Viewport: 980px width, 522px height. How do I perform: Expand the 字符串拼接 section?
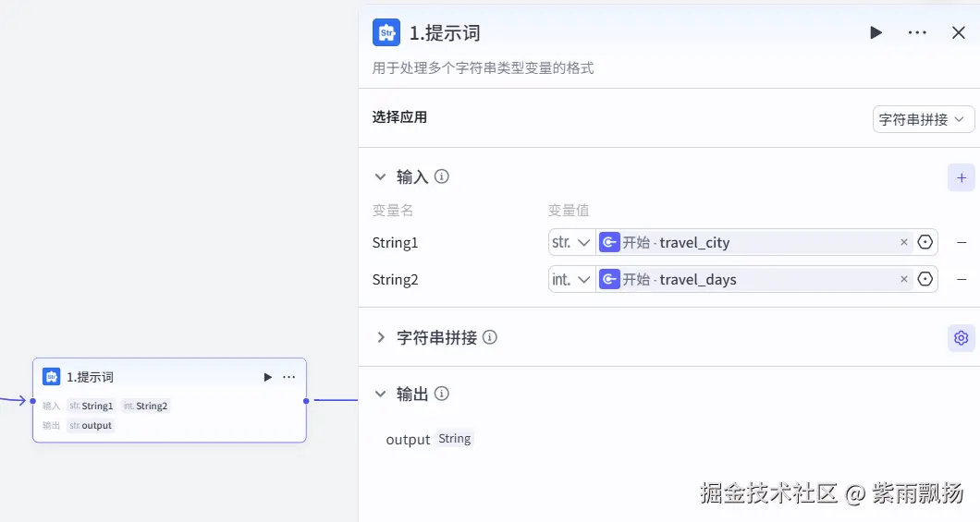(x=380, y=337)
